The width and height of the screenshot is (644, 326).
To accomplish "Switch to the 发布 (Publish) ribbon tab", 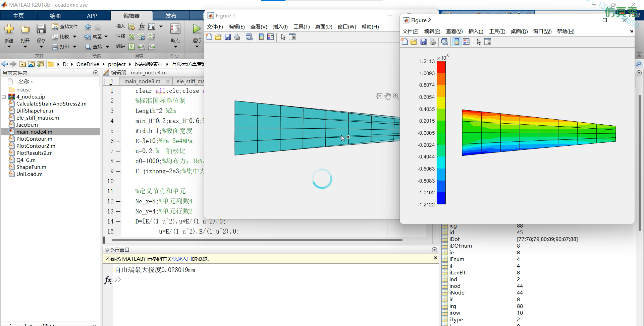I will click(x=171, y=16).
